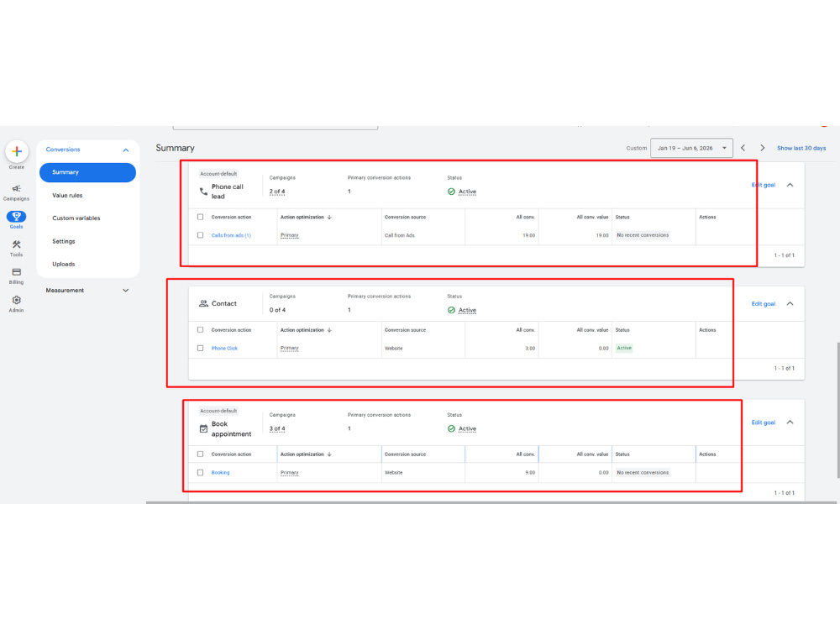Click 3 of 4 campaigns value

(277, 428)
